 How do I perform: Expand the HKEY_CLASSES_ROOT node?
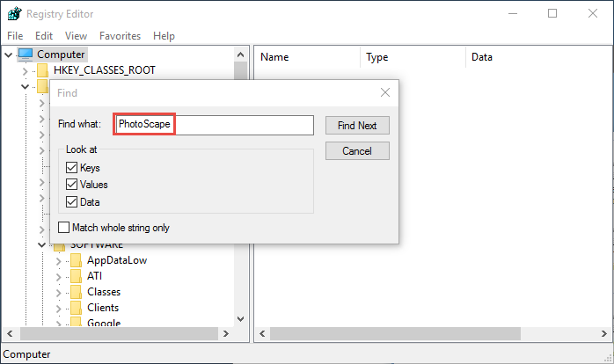coord(25,71)
